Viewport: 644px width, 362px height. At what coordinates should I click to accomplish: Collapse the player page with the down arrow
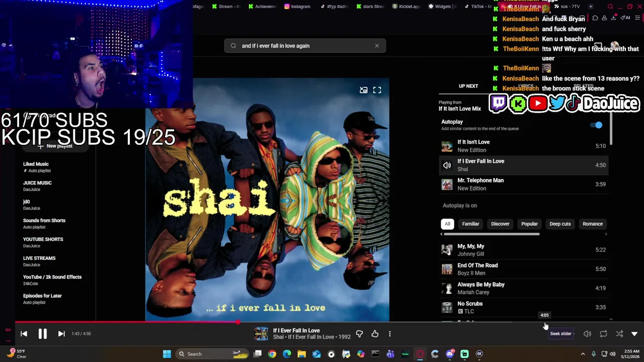pyautogui.click(x=634, y=334)
